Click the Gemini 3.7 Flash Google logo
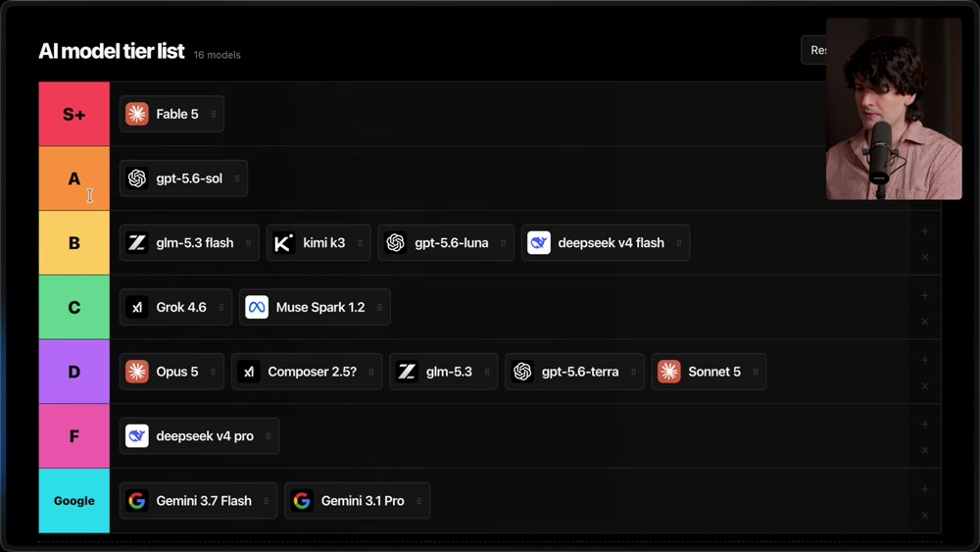Screen dimensions: 980x552 137,501
